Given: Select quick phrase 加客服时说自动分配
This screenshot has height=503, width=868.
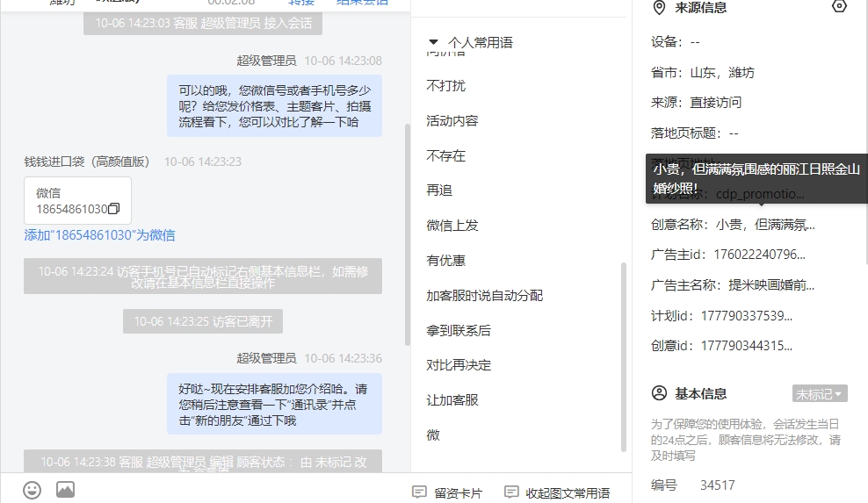Looking at the screenshot, I should [484, 296].
